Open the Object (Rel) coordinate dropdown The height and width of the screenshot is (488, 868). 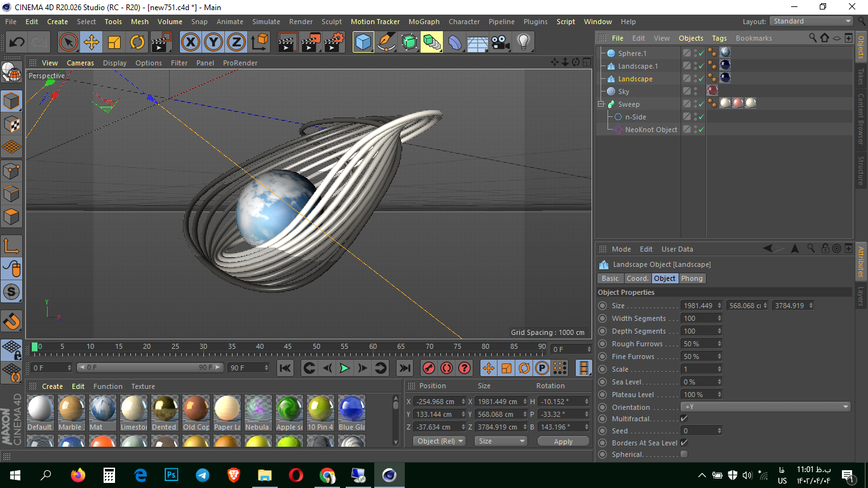tap(439, 441)
